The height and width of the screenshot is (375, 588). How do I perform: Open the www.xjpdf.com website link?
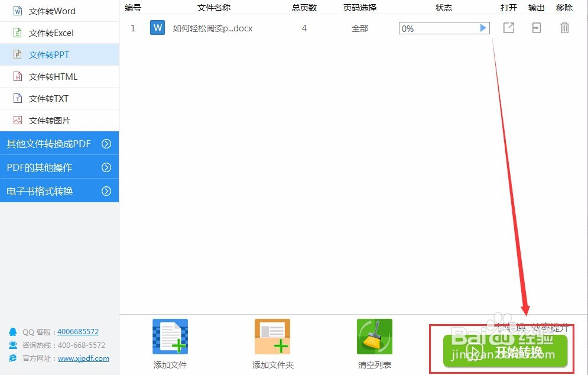click(83, 358)
